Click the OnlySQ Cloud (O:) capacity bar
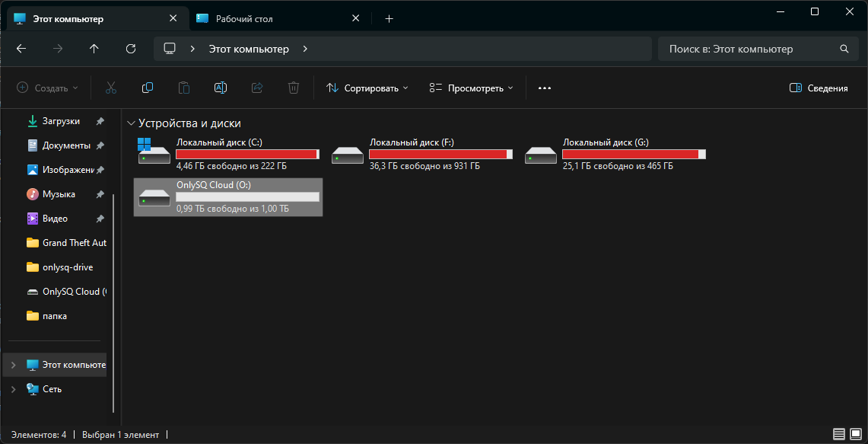 pyautogui.click(x=247, y=196)
